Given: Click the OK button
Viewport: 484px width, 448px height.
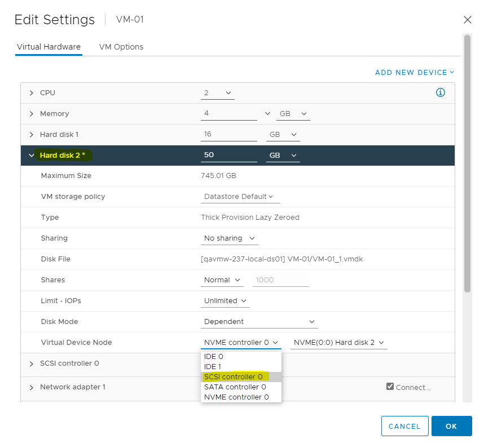Looking at the screenshot, I should point(451,426).
